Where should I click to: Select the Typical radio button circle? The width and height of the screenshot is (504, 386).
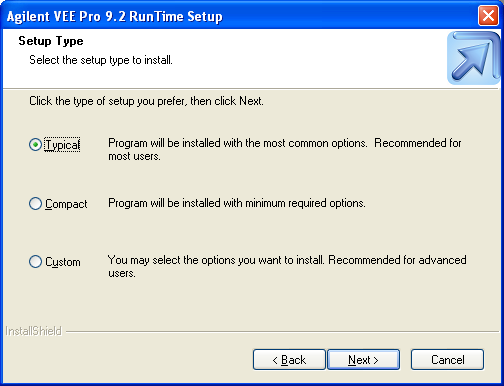[x=35, y=145]
